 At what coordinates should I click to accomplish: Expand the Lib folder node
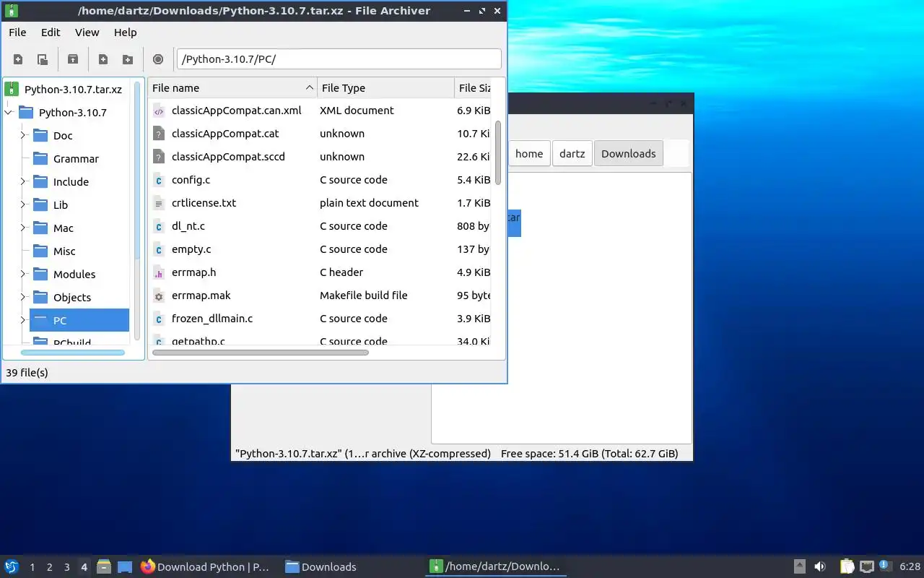click(x=23, y=205)
